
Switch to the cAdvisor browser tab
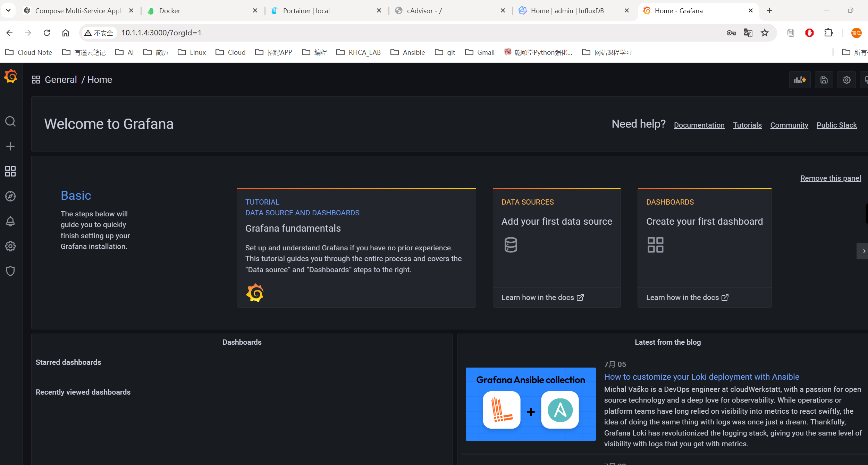(x=424, y=11)
